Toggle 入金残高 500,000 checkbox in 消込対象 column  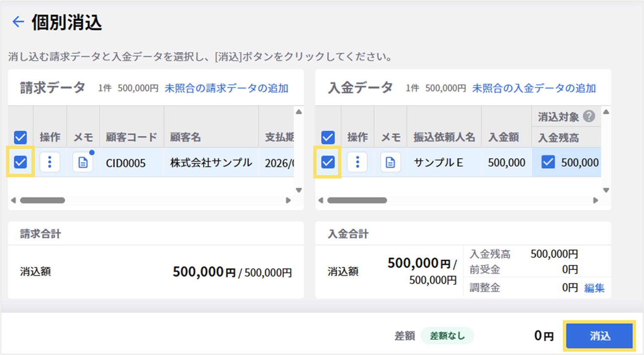548,162
